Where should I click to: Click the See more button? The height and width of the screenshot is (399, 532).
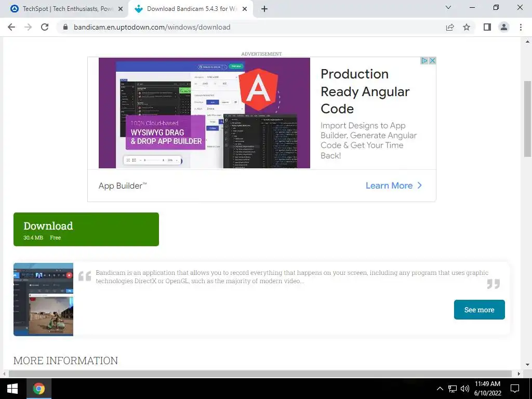click(x=479, y=310)
